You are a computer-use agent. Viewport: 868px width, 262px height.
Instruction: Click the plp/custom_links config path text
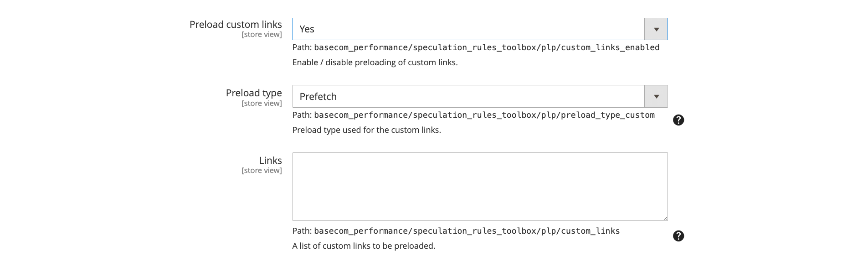click(467, 231)
